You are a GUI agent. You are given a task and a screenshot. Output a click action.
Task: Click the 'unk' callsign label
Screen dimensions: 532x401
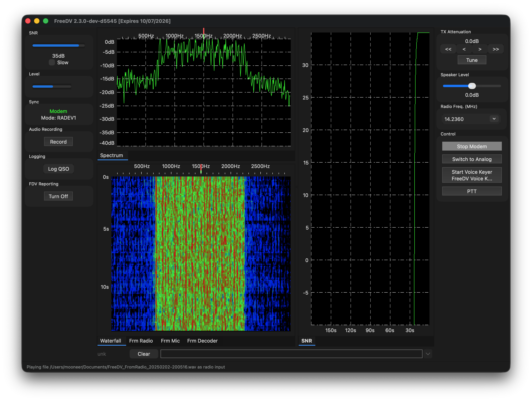point(102,354)
